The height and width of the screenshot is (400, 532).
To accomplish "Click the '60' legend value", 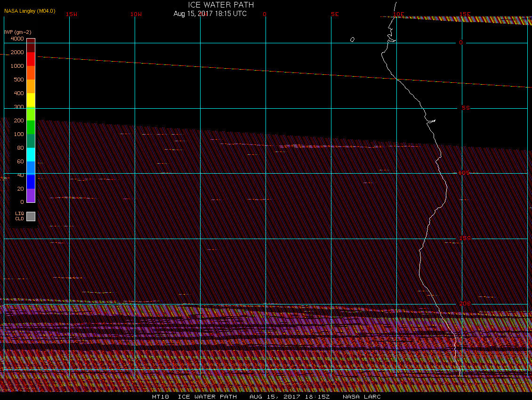I will pyautogui.click(x=20, y=161).
